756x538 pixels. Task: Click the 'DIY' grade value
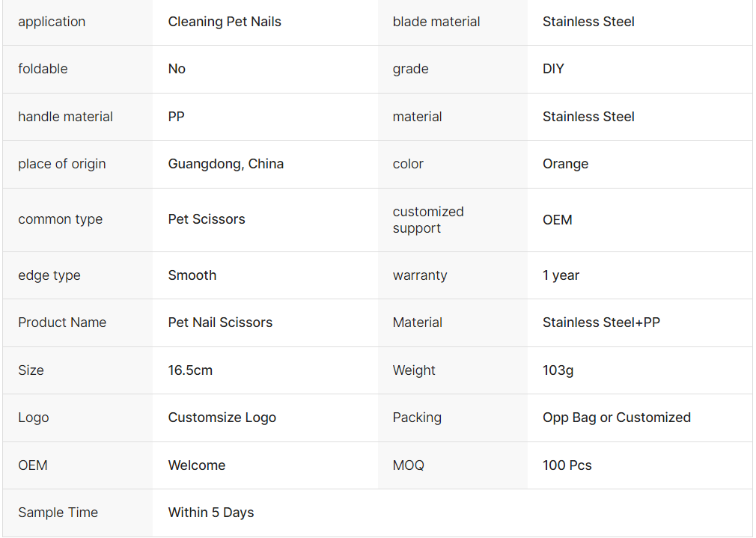(553, 69)
